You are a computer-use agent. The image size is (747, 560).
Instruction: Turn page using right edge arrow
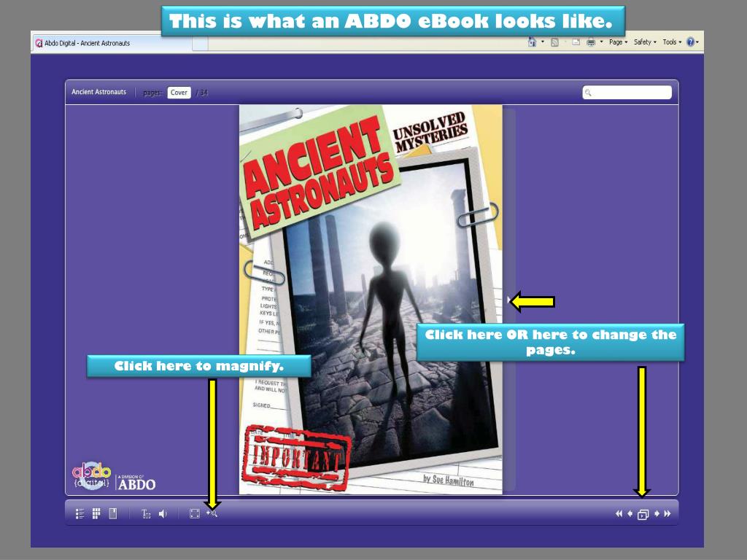point(509,300)
